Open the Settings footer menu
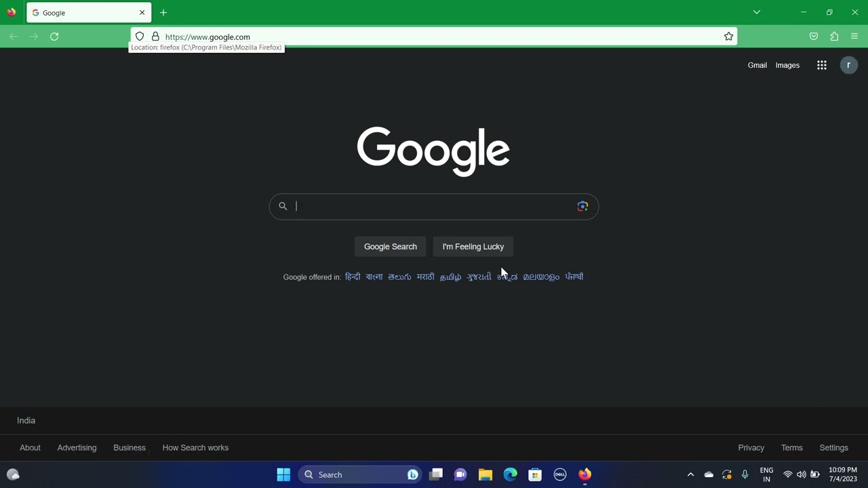868x488 pixels. [833, 447]
